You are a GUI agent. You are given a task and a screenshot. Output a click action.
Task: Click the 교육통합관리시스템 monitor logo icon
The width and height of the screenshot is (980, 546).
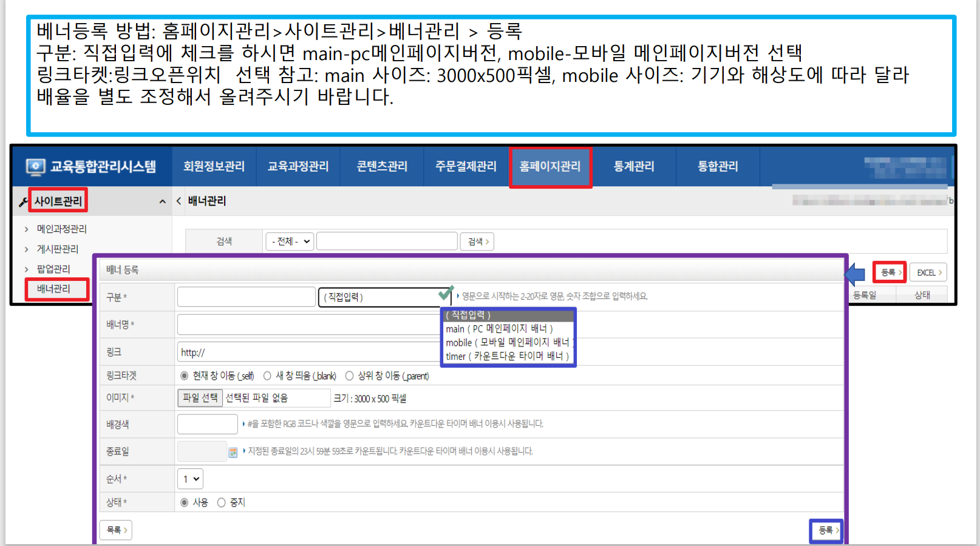click(35, 166)
